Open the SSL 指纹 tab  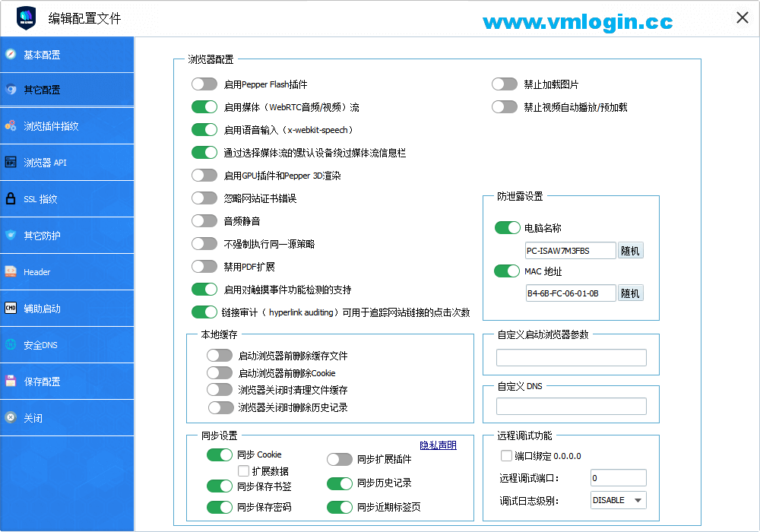pyautogui.click(x=67, y=198)
